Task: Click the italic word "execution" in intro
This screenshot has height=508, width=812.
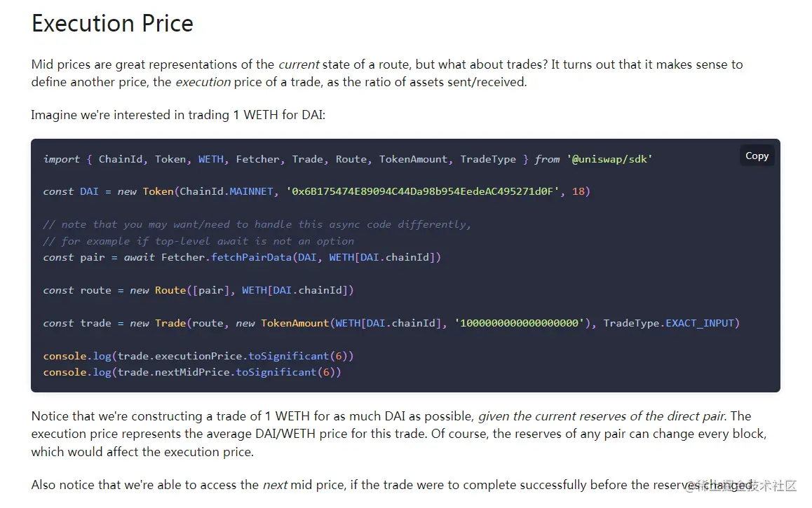Action: coord(203,82)
